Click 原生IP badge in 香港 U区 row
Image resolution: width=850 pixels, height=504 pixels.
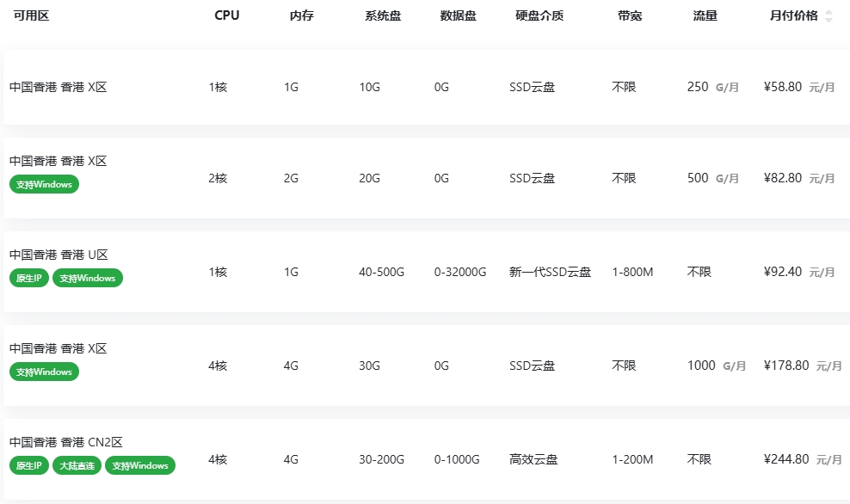28,278
